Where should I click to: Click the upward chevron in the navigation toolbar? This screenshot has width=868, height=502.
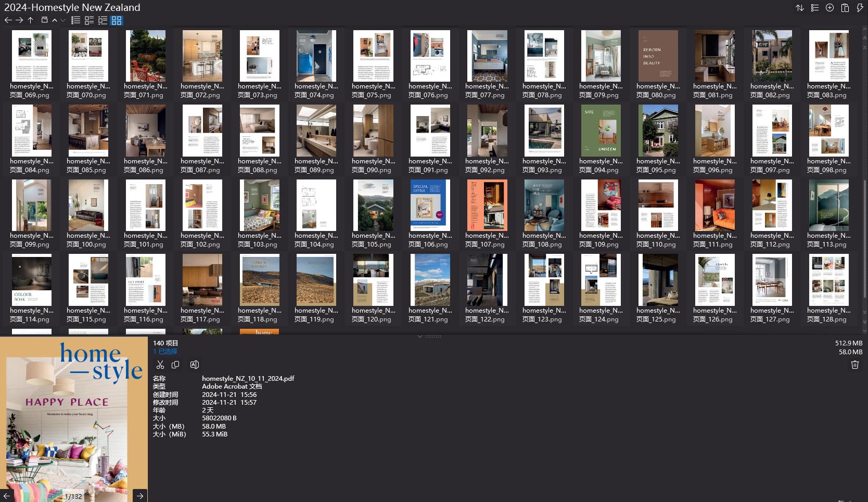click(55, 20)
